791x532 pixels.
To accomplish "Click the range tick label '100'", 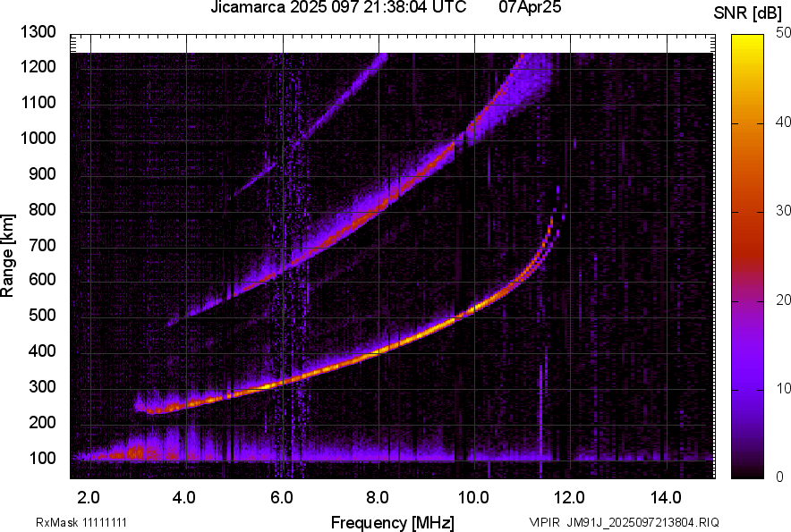I will (x=42, y=458).
